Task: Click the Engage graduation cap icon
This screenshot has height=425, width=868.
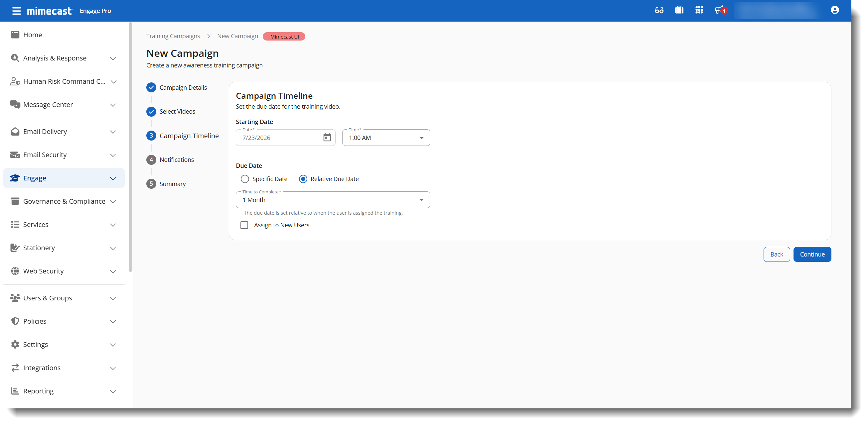Action: click(15, 178)
